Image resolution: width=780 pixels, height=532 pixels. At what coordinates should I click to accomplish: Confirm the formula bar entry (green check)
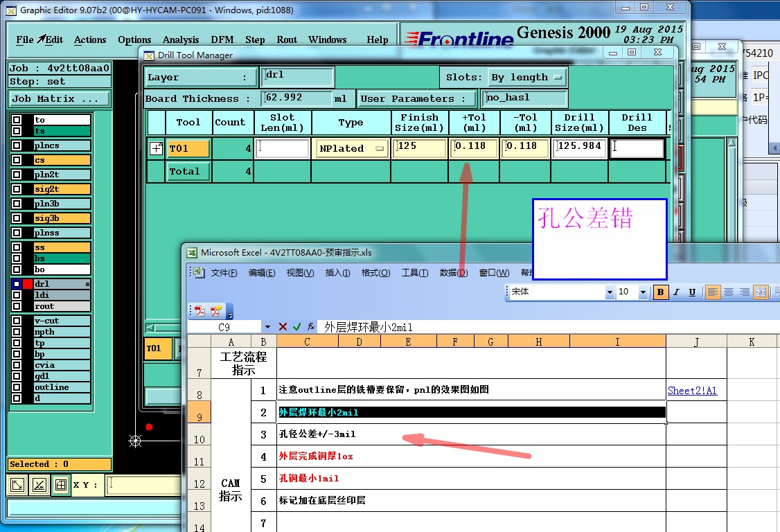[297, 327]
